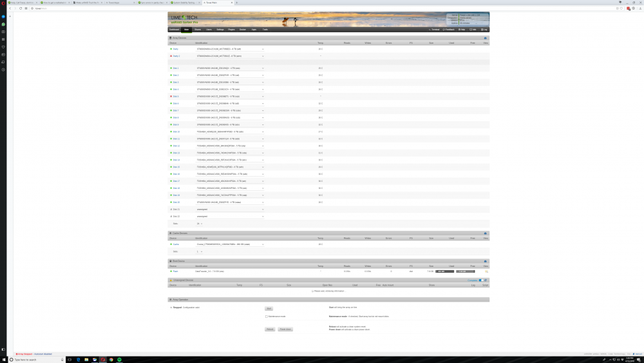Open the Cache device link
Viewport: 644px width, 363px height.
pyautogui.click(x=176, y=244)
